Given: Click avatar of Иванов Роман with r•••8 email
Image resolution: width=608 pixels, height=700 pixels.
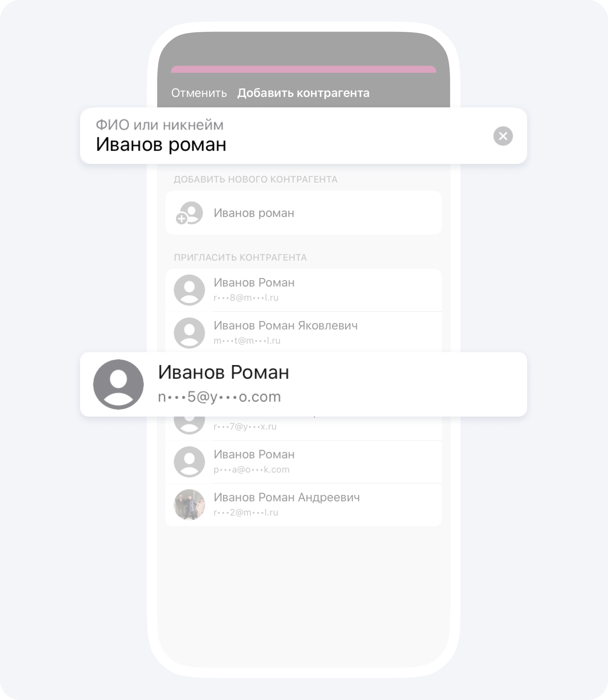Looking at the screenshot, I should pyautogui.click(x=189, y=290).
